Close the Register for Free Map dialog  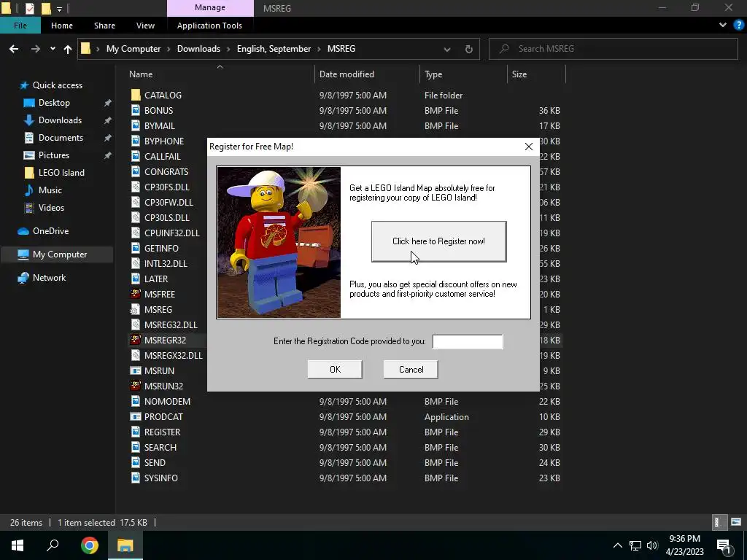pos(529,147)
